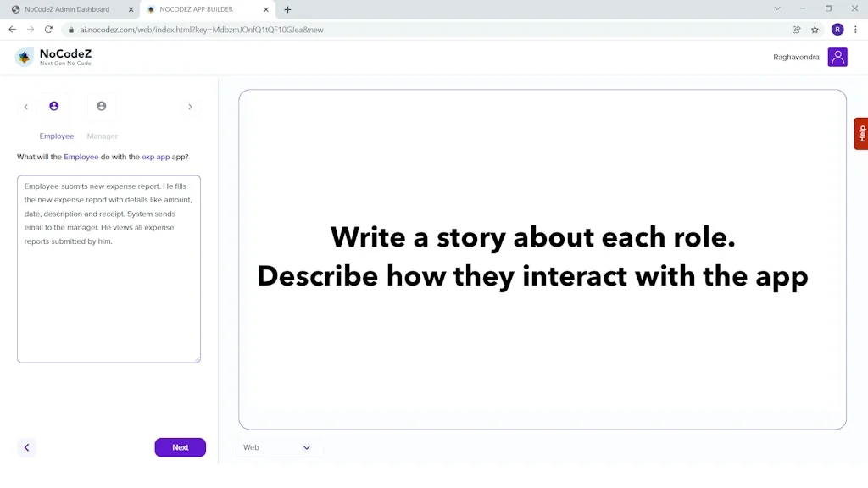Screen dimensions: 868x488
Task: Click the browser back arrow
Action: pos(11,28)
